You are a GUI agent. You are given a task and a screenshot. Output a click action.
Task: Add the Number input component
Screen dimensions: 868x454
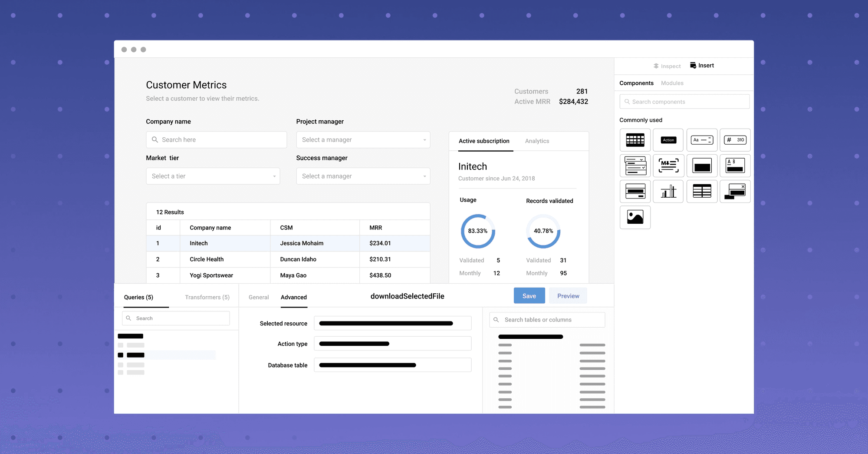tap(735, 140)
